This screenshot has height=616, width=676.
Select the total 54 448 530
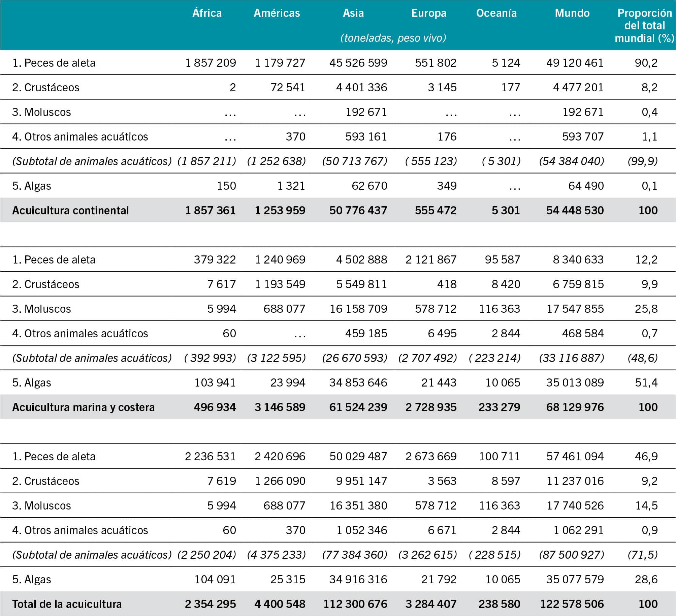(575, 210)
